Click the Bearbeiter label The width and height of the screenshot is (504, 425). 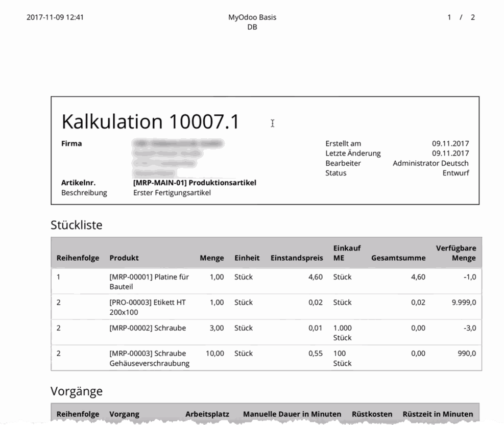[343, 163]
